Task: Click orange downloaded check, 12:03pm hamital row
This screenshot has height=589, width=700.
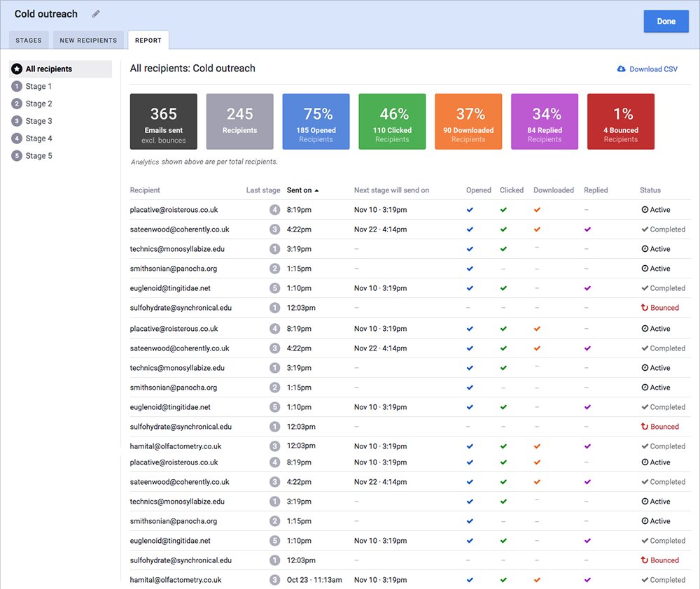Action: [x=537, y=446]
